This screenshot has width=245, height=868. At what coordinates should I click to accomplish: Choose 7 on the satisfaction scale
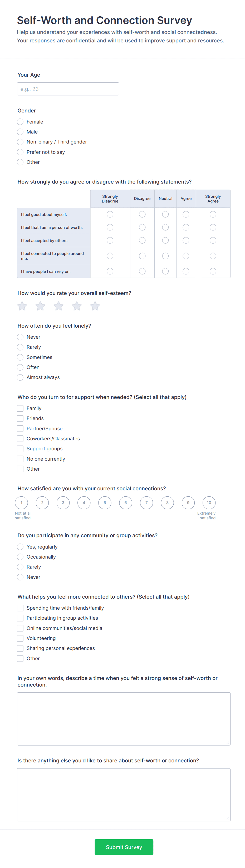click(x=146, y=503)
